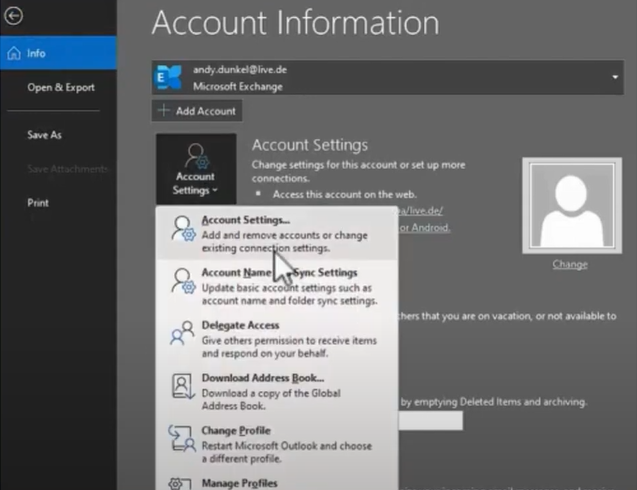
Task: Click the Account Name and Sync Settings icon
Action: 183,281
